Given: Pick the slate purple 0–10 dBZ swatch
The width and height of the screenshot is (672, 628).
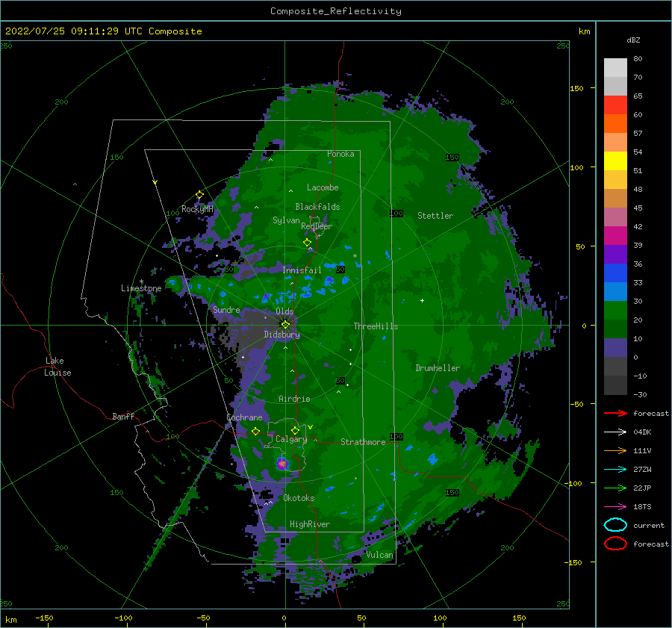Looking at the screenshot, I should click(x=615, y=348).
